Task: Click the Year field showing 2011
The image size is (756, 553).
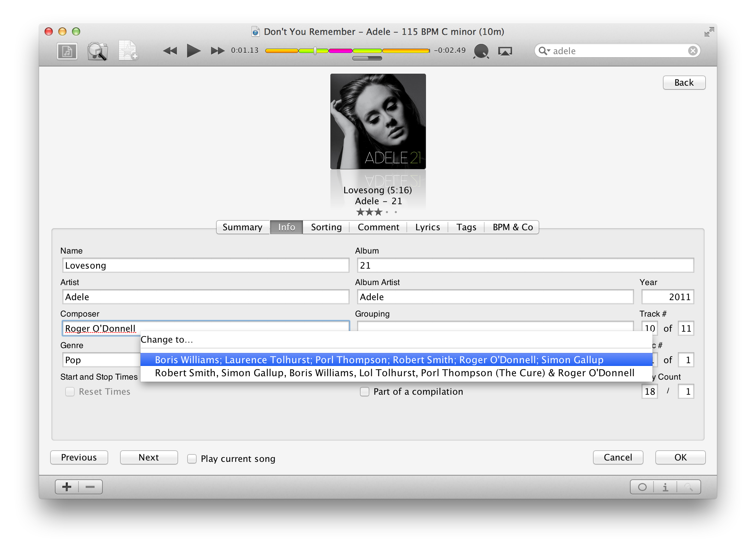Action: pyautogui.click(x=668, y=297)
